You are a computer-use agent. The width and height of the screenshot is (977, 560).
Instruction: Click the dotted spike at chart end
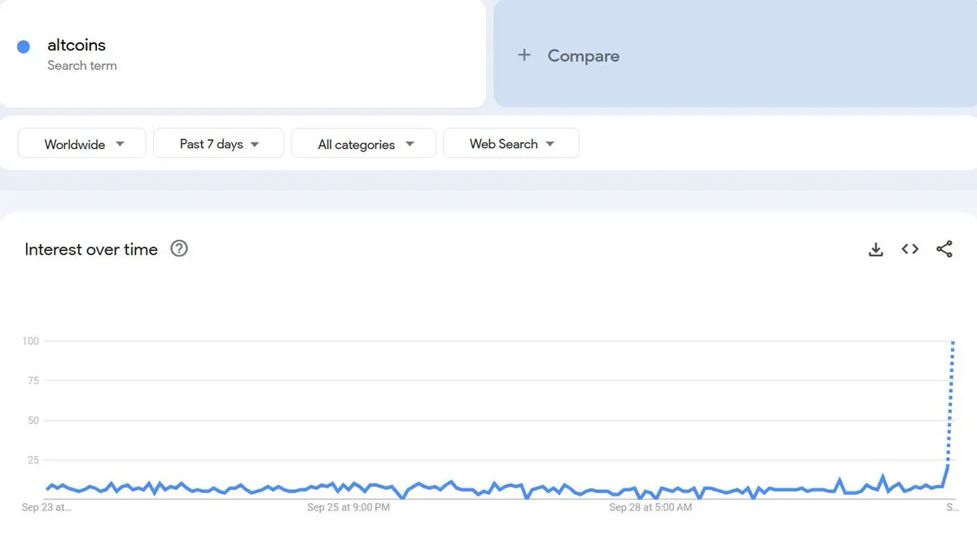(951, 403)
